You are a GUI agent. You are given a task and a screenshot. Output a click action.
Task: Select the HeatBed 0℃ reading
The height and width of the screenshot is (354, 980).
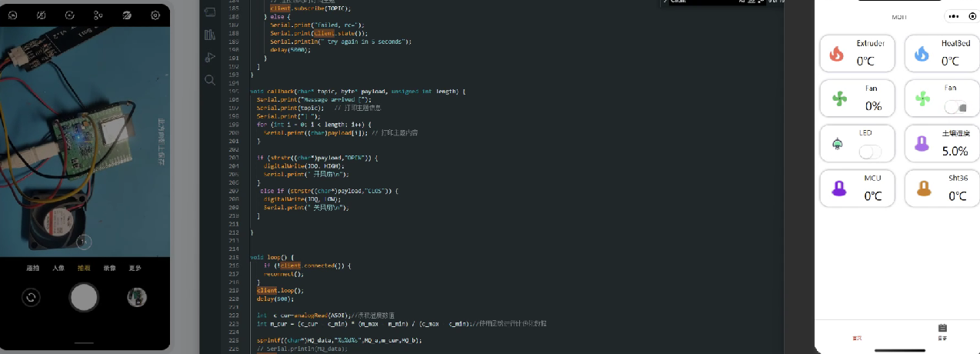[950, 61]
